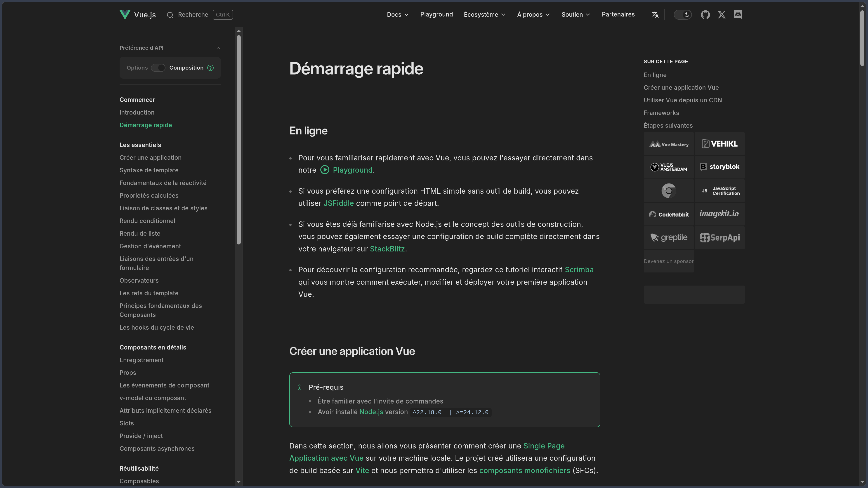Image resolution: width=868 pixels, height=488 pixels.
Task: Jump to Créer une application Vue outline entry
Action: [x=681, y=88]
